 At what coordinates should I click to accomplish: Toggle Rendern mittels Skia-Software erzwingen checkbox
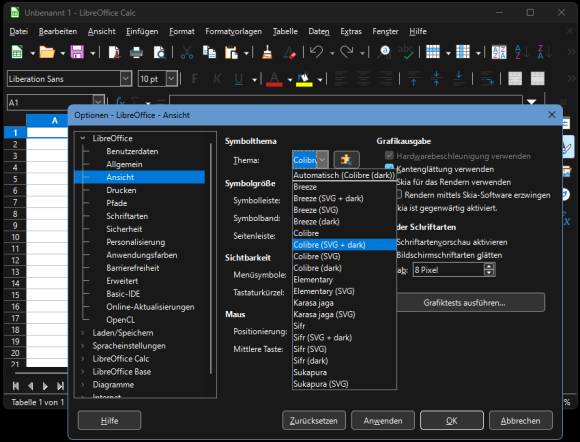click(x=399, y=195)
